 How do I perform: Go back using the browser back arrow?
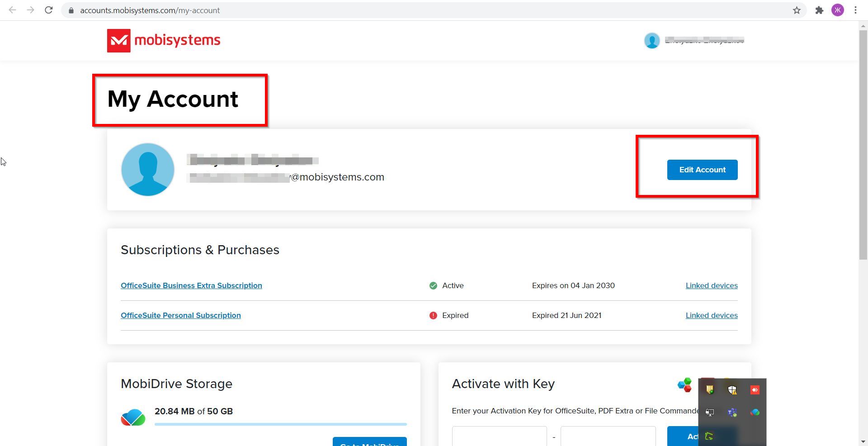click(x=12, y=10)
